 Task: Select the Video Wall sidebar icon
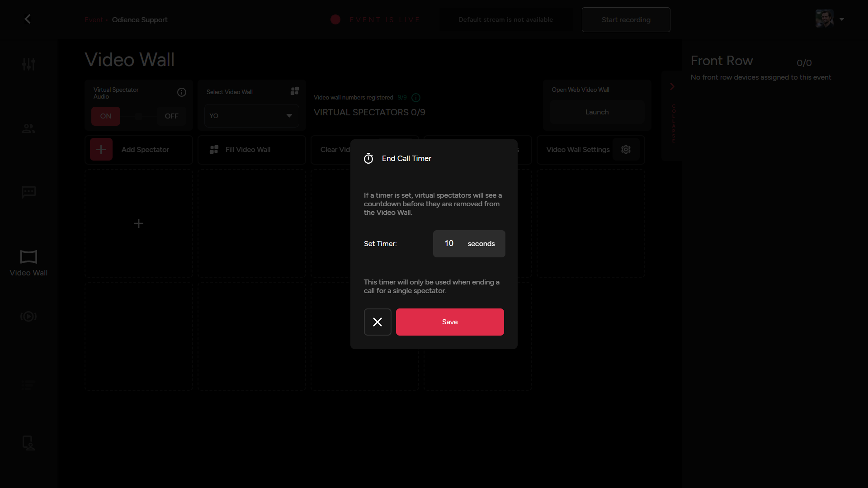pyautogui.click(x=28, y=262)
